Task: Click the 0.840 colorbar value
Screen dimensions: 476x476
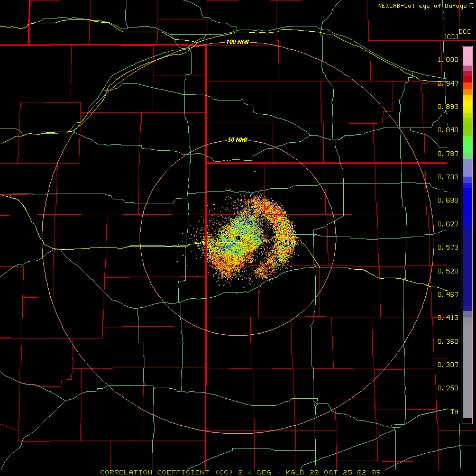Action: point(448,130)
